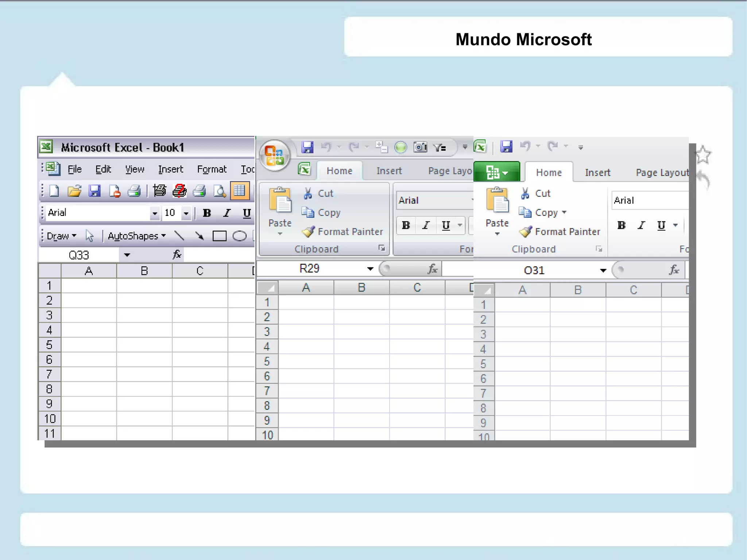Viewport: 747px width, 560px height.
Task: Click the Print Preview magnifier icon in Excel 2003
Action: coord(220,191)
